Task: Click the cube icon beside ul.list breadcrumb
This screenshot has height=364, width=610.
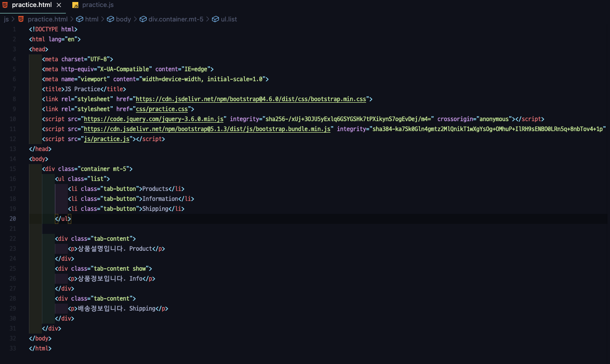Action: coord(215,19)
